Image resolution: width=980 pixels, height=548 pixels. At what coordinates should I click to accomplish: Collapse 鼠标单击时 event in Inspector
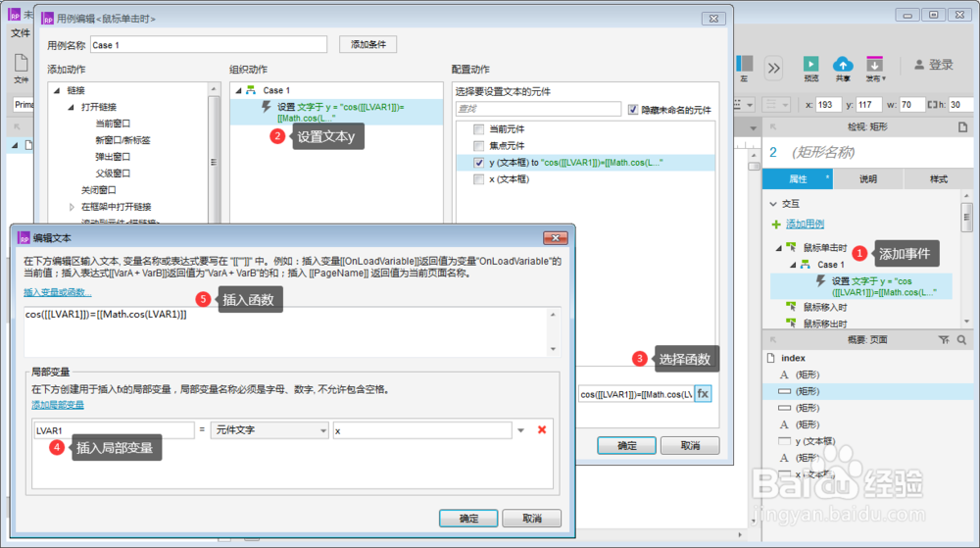tap(779, 248)
